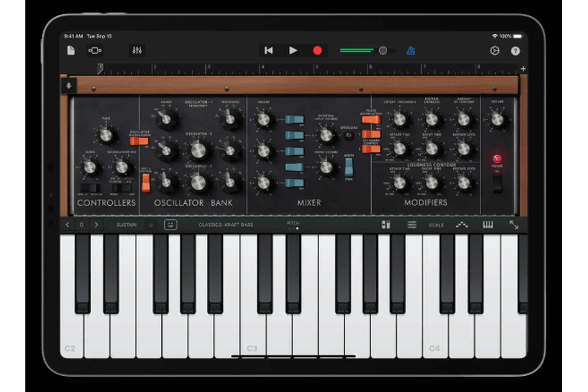The height and width of the screenshot is (392, 588).
Task: Open the keyboard layout rows icon
Action: coord(412,225)
